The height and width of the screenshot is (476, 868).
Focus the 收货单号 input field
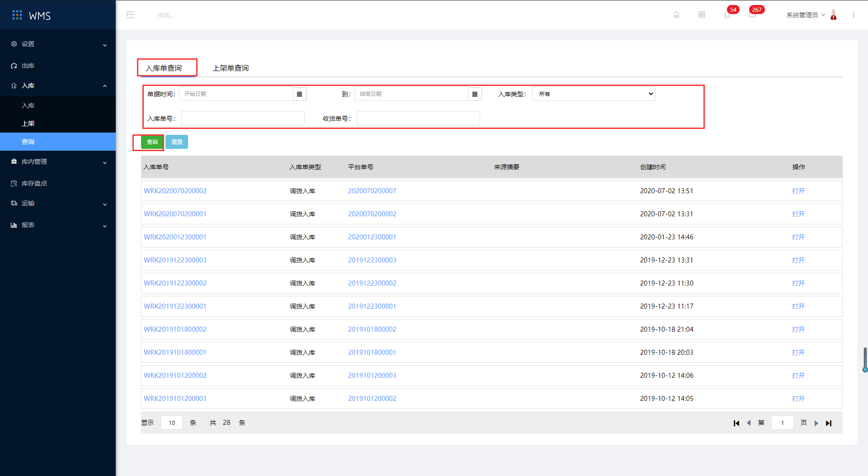pos(418,118)
